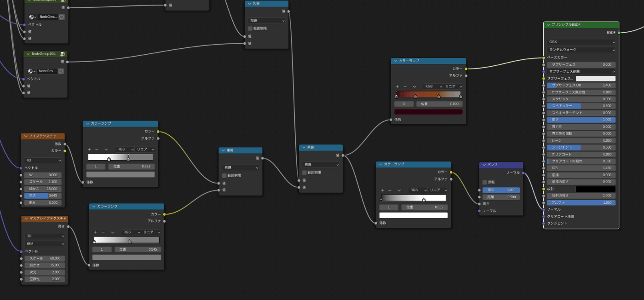Click the 値 output socket of 加算 node
Viewport: 644px width, 300px height.
[288, 11]
